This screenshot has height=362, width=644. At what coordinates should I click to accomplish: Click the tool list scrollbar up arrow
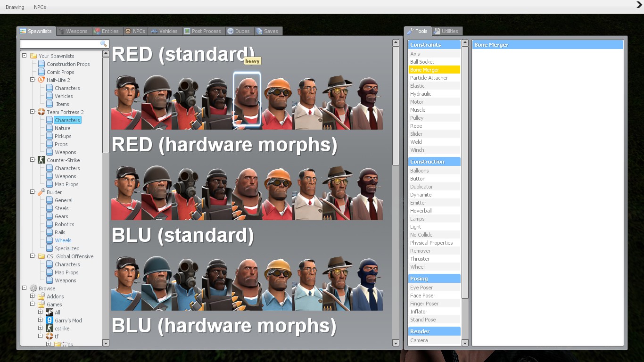pyautogui.click(x=465, y=43)
